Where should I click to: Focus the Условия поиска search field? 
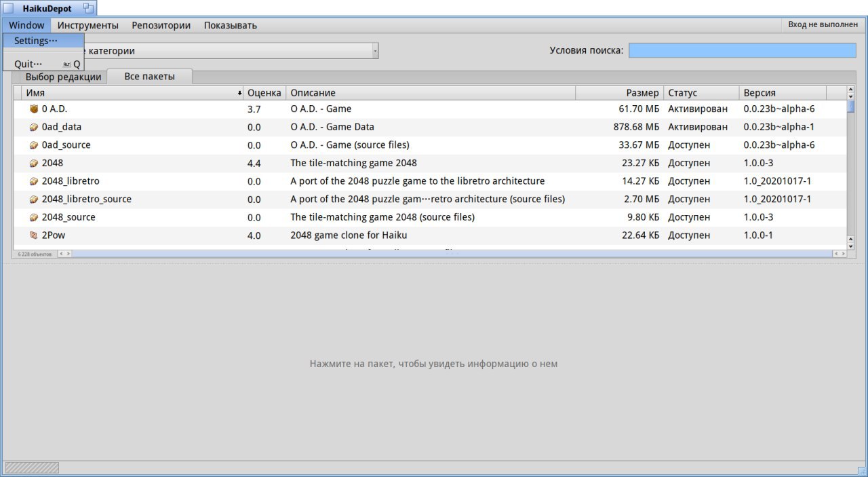[743, 50]
